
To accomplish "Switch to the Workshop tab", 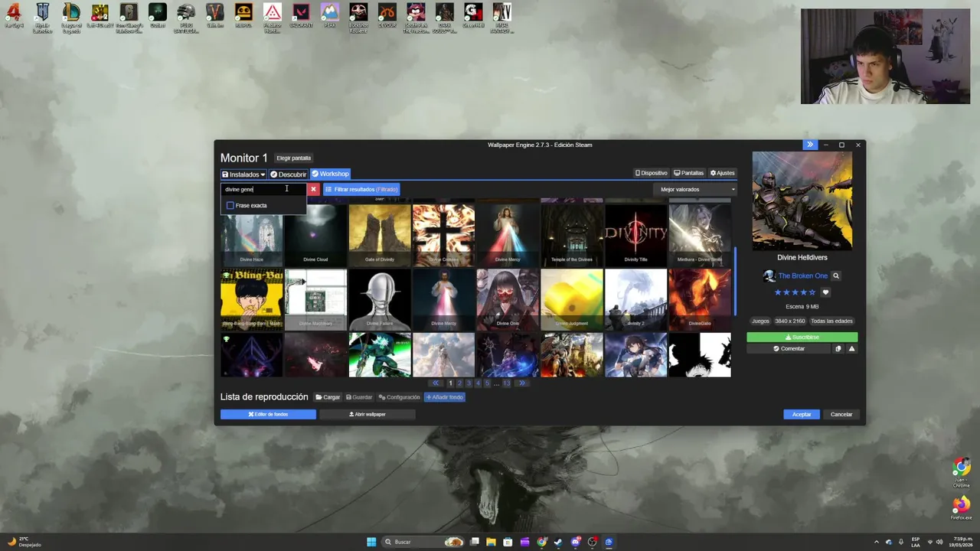I will 330,174.
